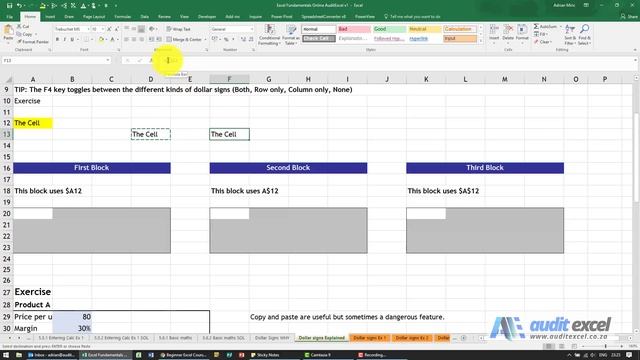Open the Windows Start menu
640x360 pixels.
click(x=6, y=355)
